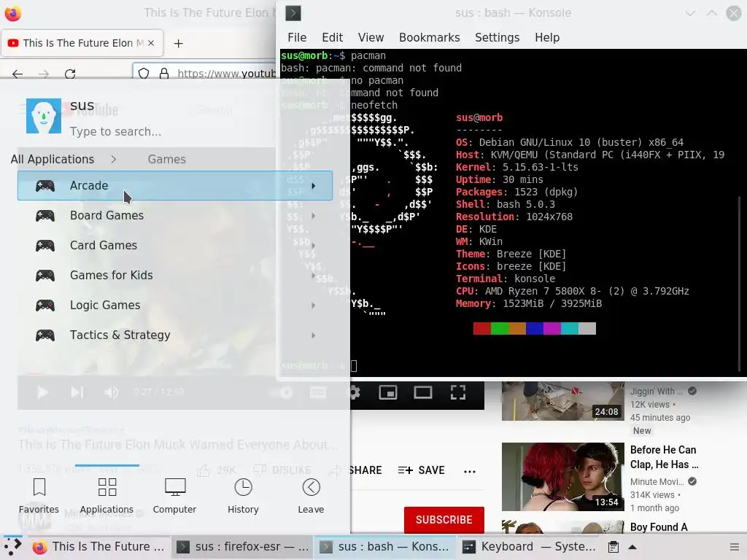Screen dimensions: 747x560
Task: Open the Logic Games category
Action: (x=175, y=306)
